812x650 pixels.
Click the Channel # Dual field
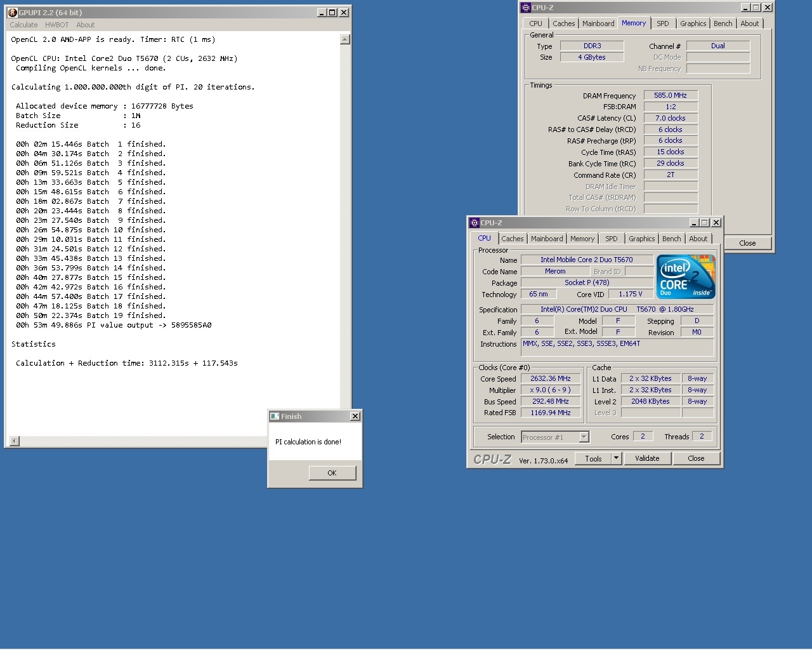click(718, 46)
